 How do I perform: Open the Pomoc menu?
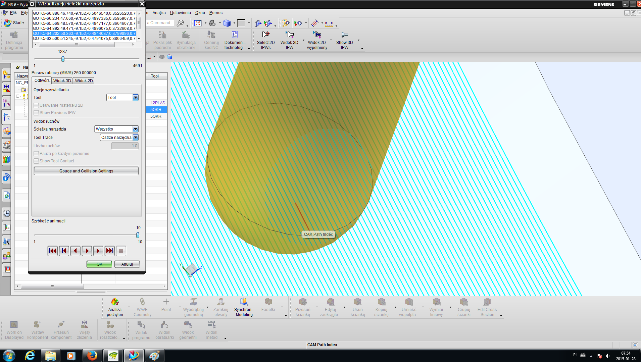[216, 13]
